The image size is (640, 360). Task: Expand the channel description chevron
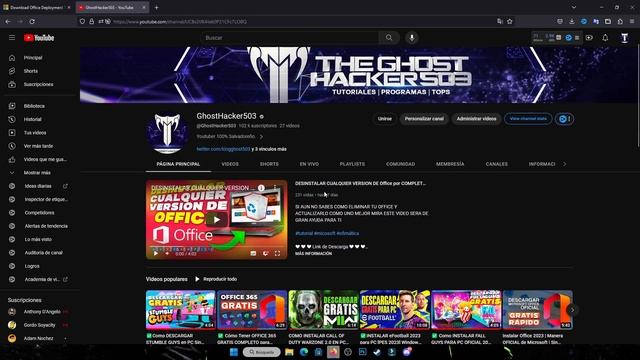coord(261,137)
